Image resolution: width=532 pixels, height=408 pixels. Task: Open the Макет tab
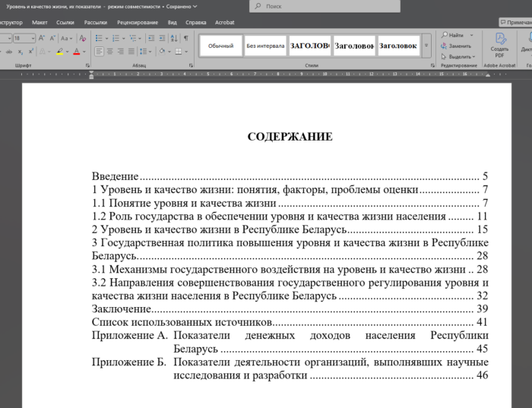click(40, 22)
